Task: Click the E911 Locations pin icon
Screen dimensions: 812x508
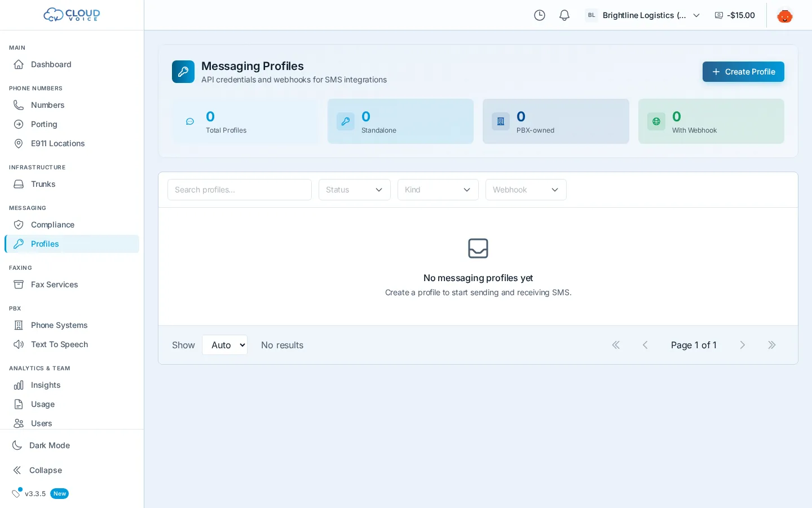Action: click(x=19, y=143)
